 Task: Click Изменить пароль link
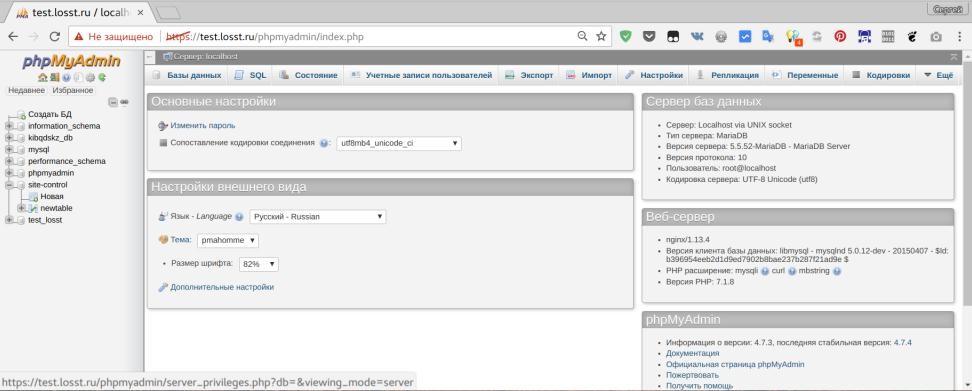(203, 125)
